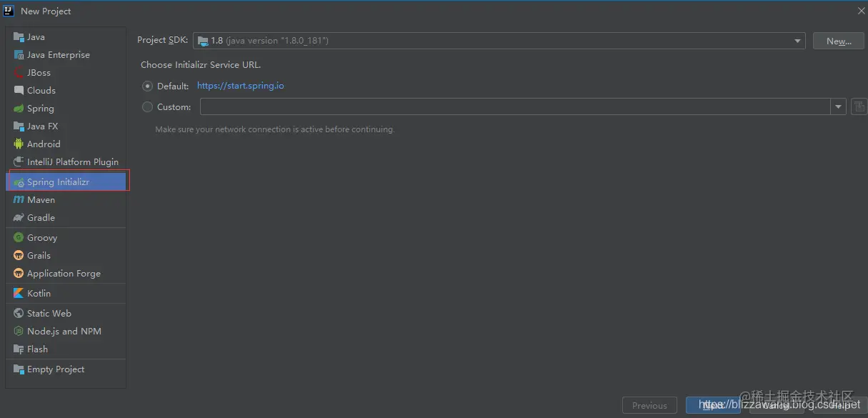
Task: Click the Gradle elephant icon
Action: click(x=19, y=218)
